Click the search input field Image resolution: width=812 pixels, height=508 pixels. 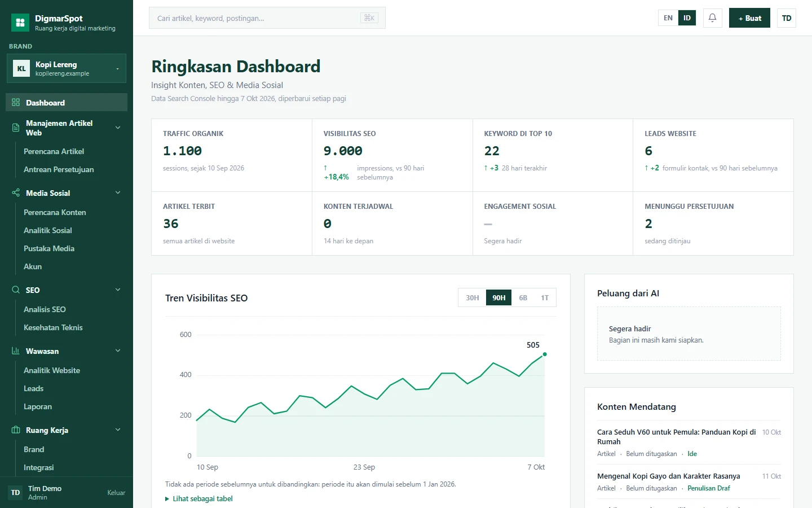pyautogui.click(x=267, y=18)
